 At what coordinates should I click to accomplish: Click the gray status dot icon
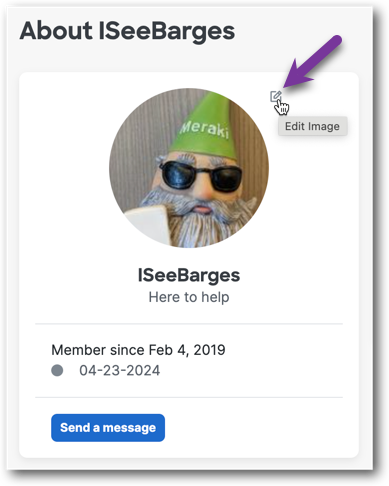pos(57,370)
